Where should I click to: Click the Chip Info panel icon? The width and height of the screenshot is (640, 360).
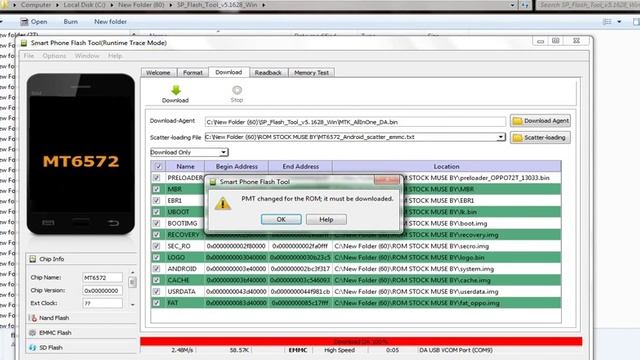click(x=33, y=259)
